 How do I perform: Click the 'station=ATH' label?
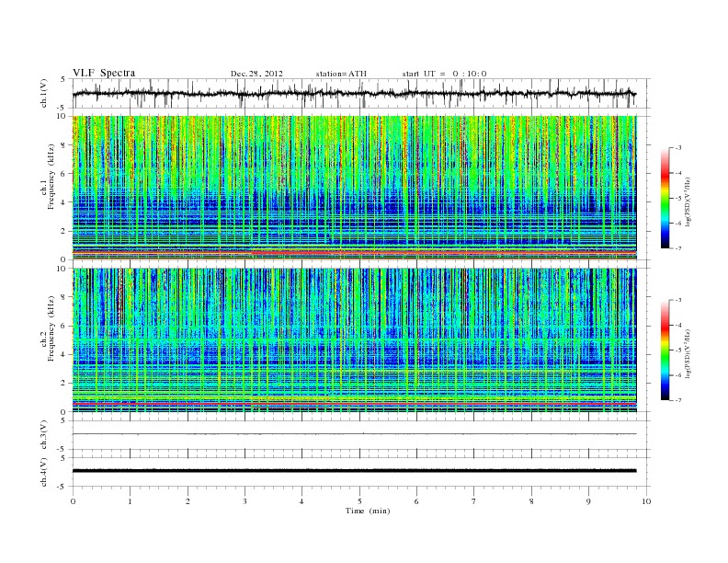pyautogui.click(x=341, y=74)
